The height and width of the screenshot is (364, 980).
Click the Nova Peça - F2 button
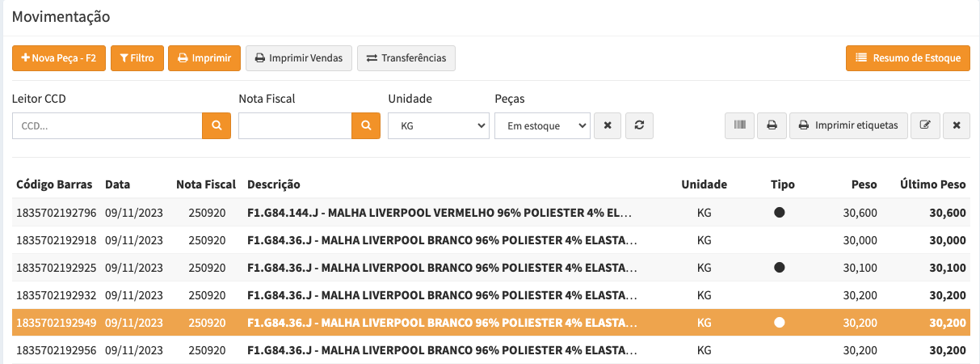click(59, 58)
